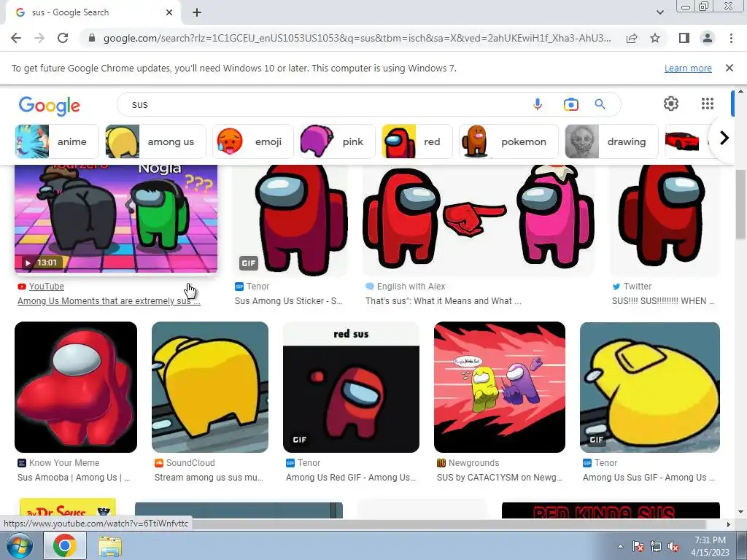The image size is (747, 560).
Task: Open the Chrome side panel
Action: click(684, 38)
